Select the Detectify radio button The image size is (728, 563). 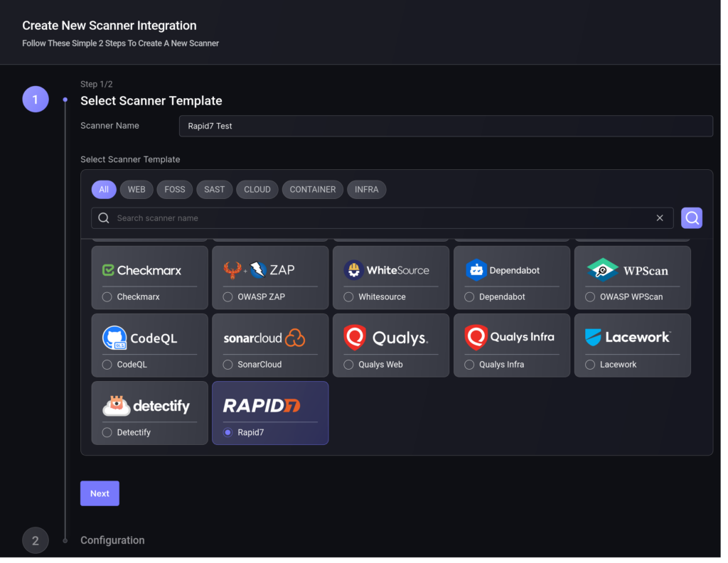click(107, 433)
